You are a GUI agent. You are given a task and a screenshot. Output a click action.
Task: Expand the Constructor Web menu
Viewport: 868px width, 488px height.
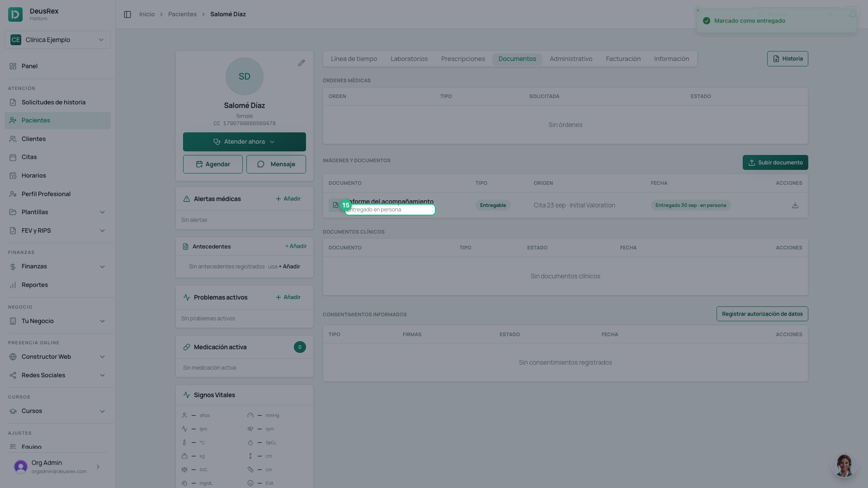tap(57, 357)
